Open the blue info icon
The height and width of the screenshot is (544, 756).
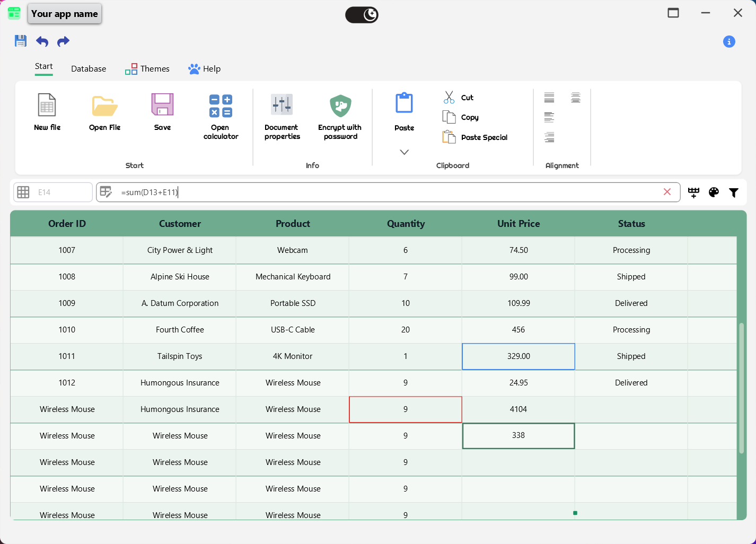(x=729, y=41)
